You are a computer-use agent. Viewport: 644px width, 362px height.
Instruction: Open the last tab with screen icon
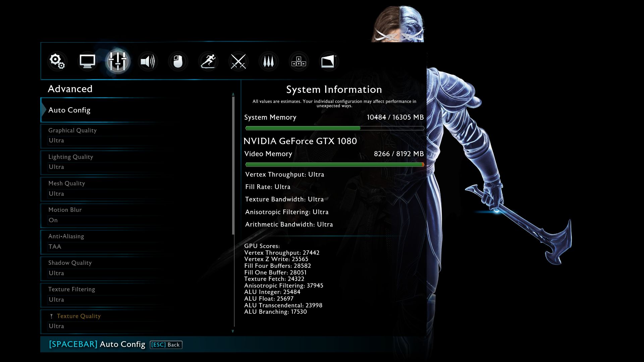point(328,61)
